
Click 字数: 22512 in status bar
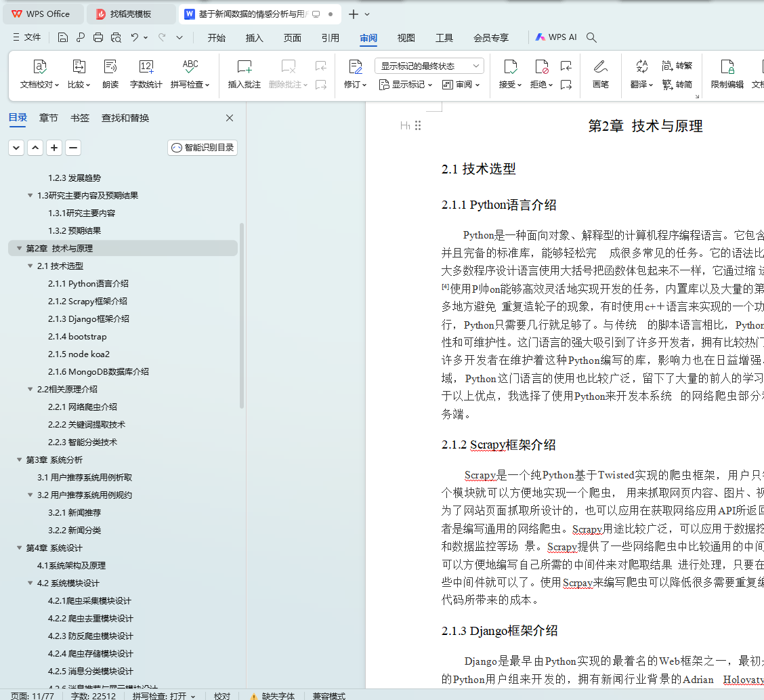[x=93, y=696]
